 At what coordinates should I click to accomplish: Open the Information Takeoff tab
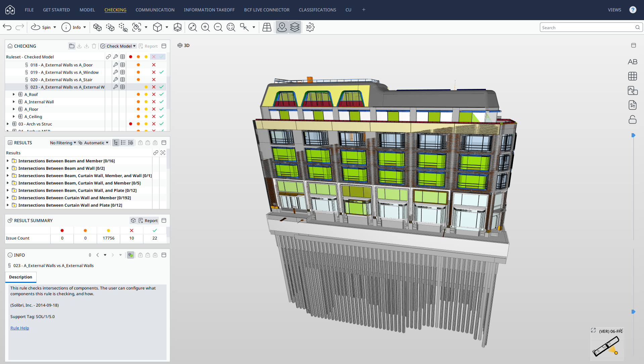point(209,10)
